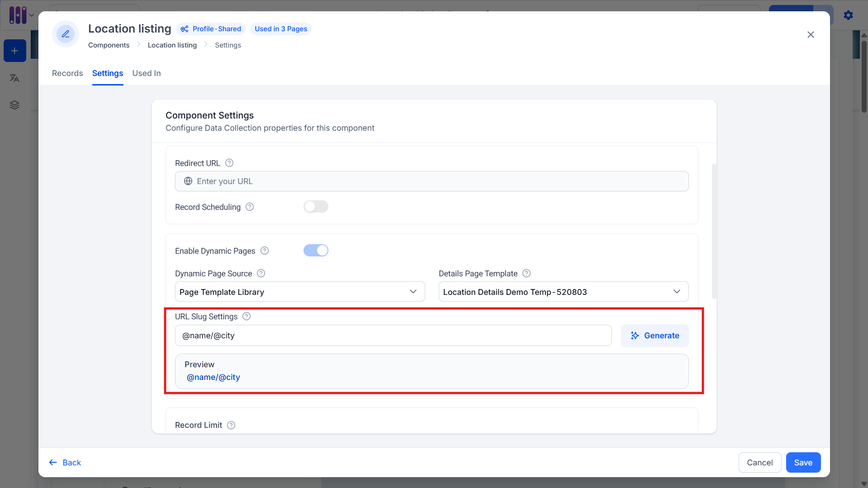This screenshot has width=868, height=488.
Task: Click the blue plus add button in sidebar
Action: click(14, 51)
